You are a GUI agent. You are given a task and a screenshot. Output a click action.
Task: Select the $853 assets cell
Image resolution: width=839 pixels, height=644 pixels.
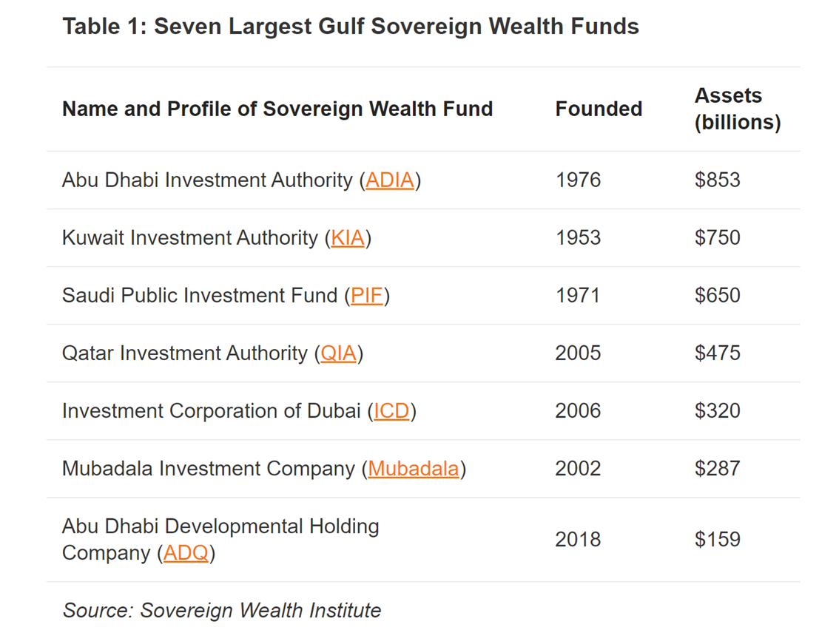[717, 180]
